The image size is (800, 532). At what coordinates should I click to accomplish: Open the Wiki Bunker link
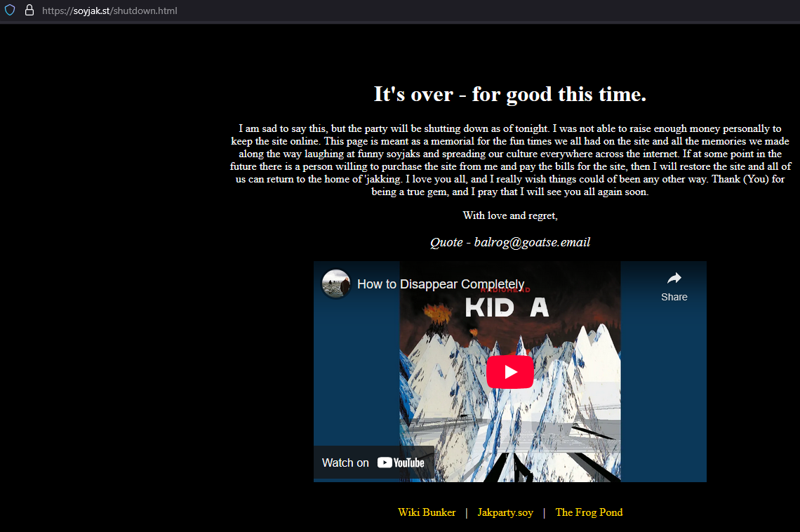pos(427,512)
